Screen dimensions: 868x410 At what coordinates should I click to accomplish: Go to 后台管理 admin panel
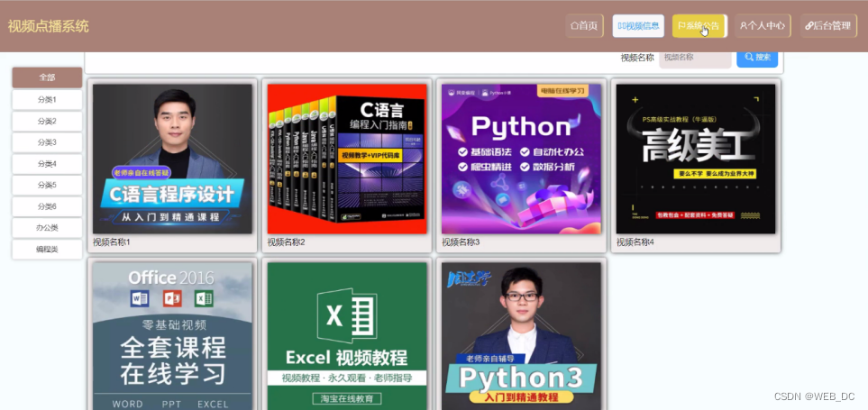tap(828, 26)
